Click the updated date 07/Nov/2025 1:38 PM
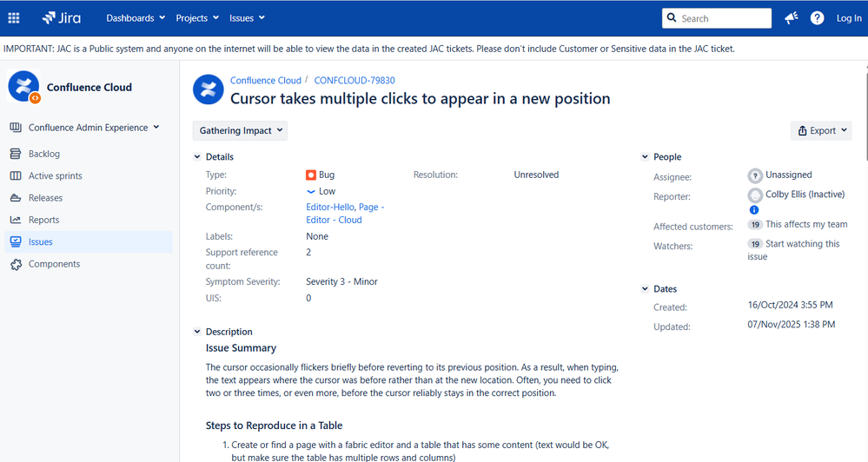The image size is (868, 462). (x=791, y=324)
